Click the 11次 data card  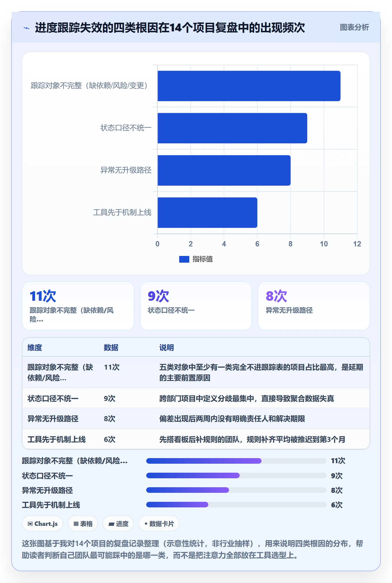pyautogui.click(x=78, y=306)
